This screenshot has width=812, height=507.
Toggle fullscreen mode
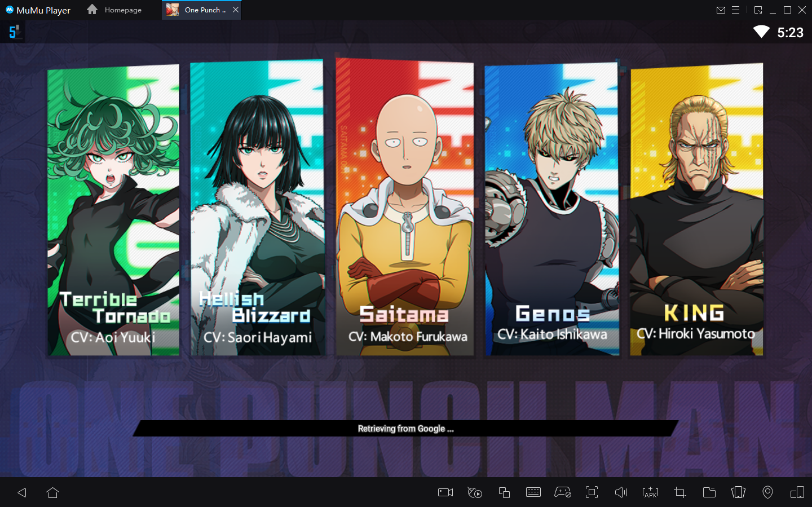click(x=592, y=492)
